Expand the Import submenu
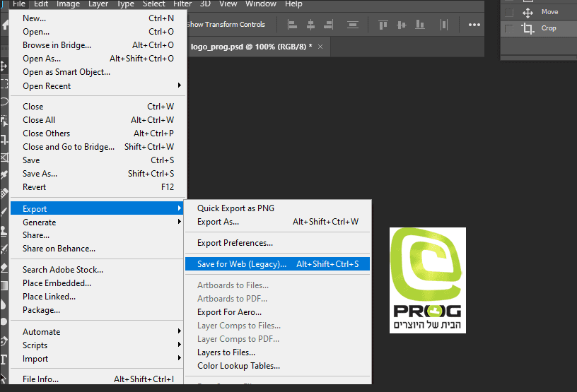This screenshot has width=577, height=392. click(98, 359)
